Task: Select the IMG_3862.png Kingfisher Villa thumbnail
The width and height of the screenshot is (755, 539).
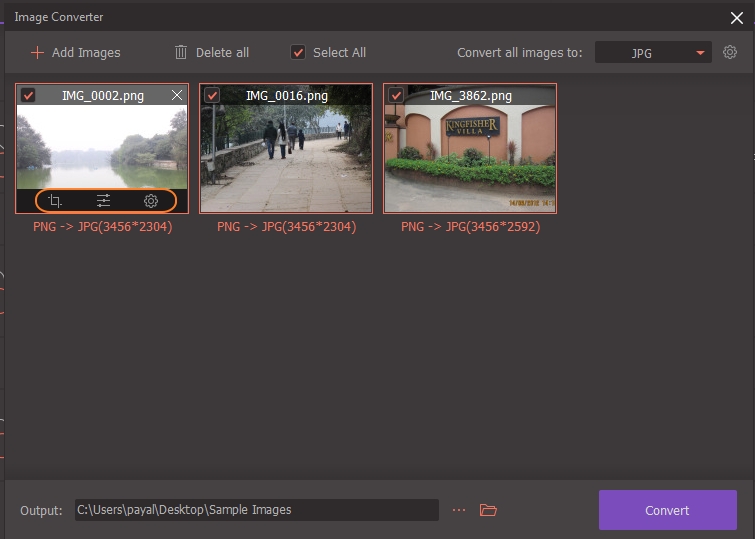Action: [470, 158]
